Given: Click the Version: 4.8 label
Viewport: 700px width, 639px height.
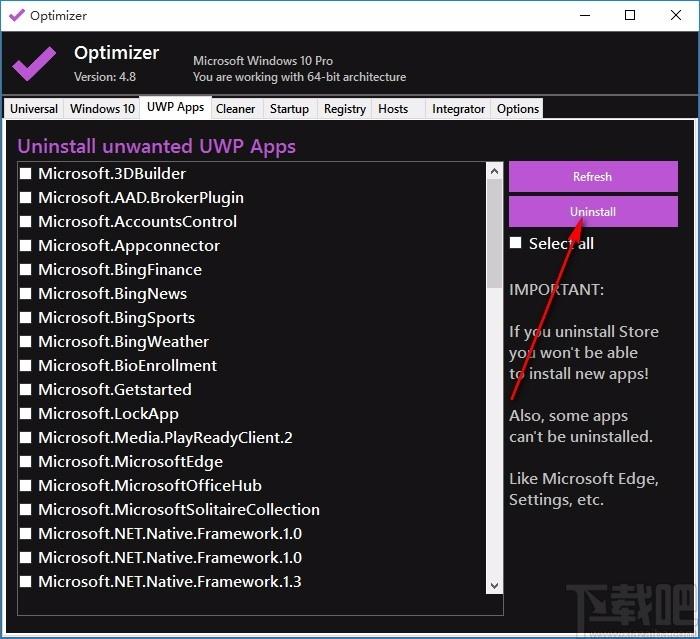Looking at the screenshot, I should [x=105, y=77].
